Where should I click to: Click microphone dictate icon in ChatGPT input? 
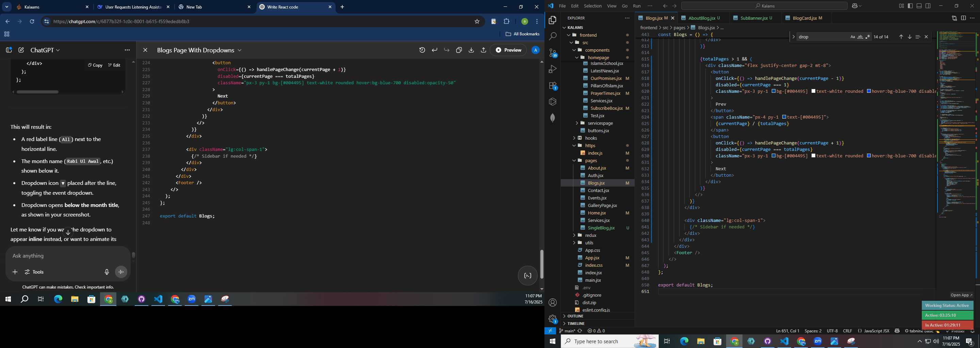coord(107,272)
